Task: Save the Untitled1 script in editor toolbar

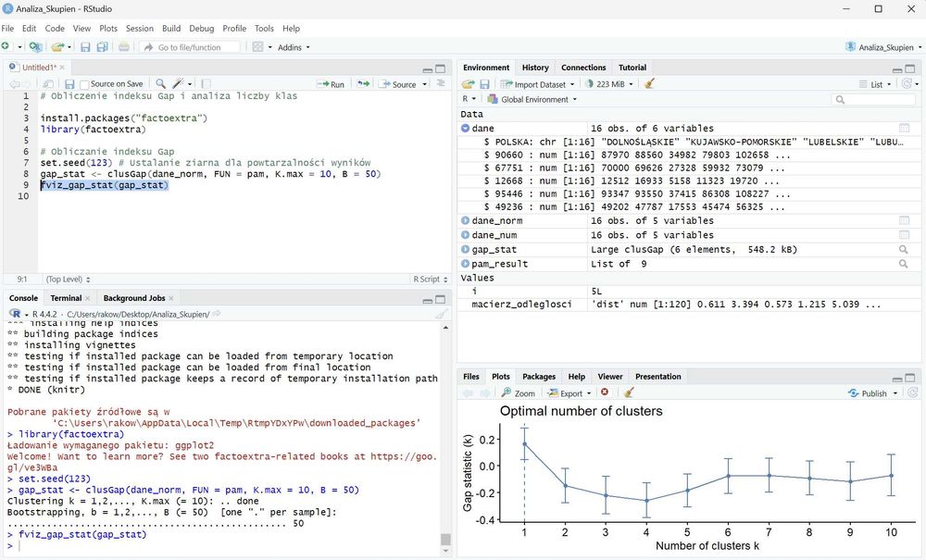Action: (x=69, y=84)
